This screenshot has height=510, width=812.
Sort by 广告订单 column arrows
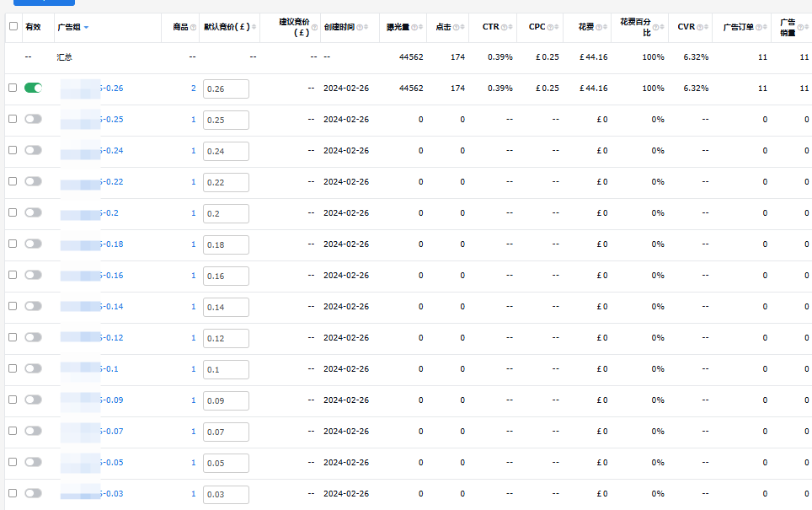[765, 27]
